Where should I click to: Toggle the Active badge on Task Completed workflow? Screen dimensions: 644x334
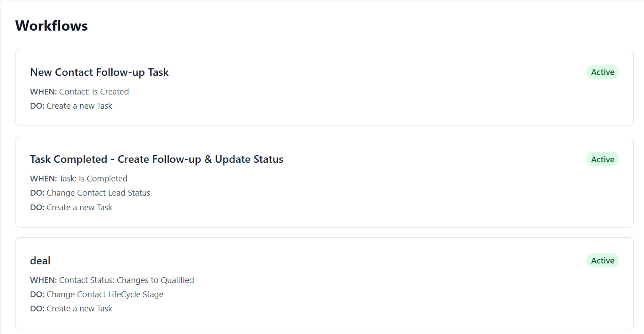click(603, 159)
